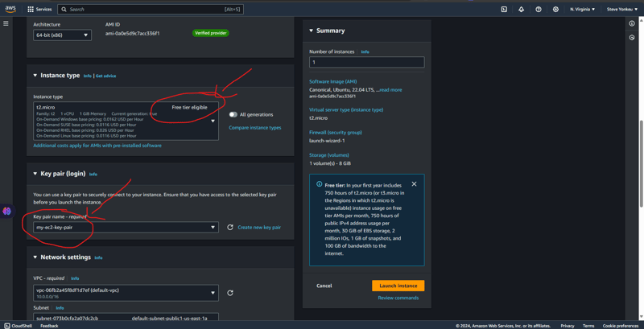The height and width of the screenshot is (329, 644).
Task: Open the t2.micro instance type dropdown
Action: coord(126,121)
